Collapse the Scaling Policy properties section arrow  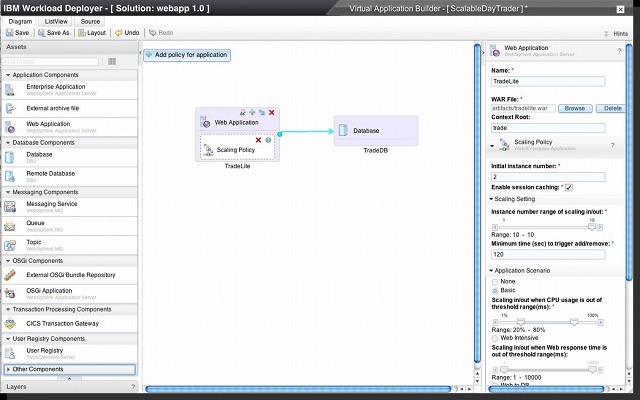(x=492, y=146)
